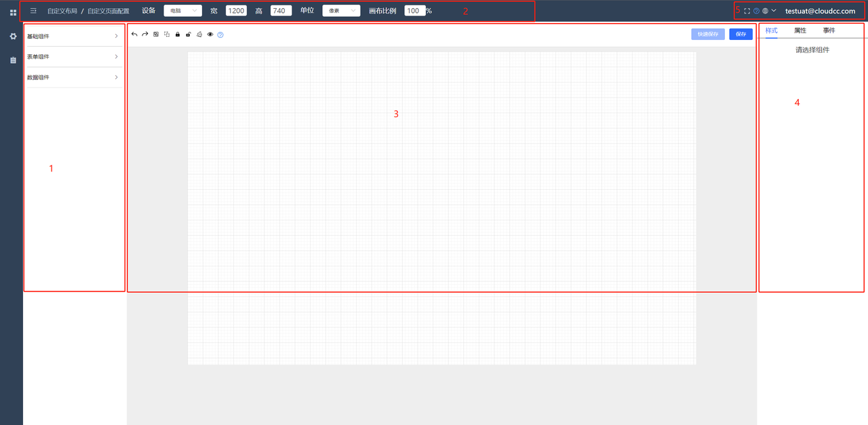
Task: Switch to the 事件 tab
Action: [829, 31]
